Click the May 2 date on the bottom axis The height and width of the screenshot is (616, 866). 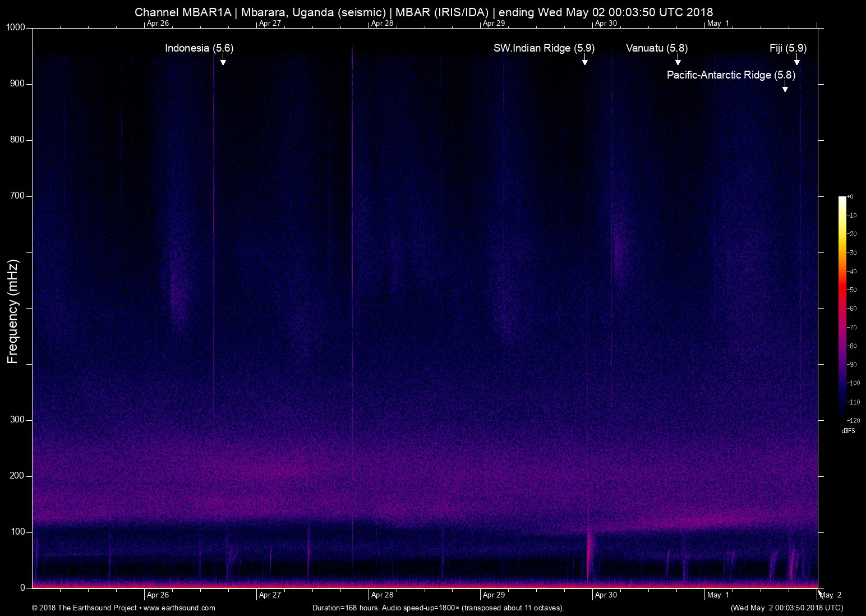831,595
